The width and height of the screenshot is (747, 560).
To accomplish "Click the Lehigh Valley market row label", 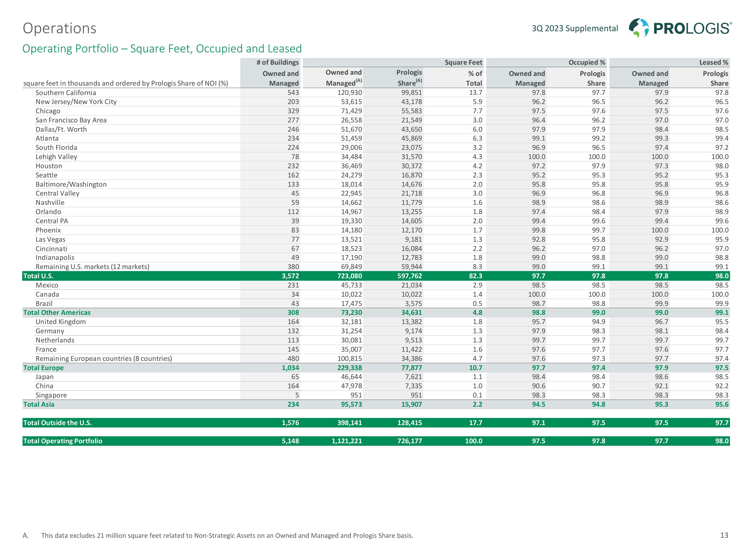I will (x=56, y=157).
